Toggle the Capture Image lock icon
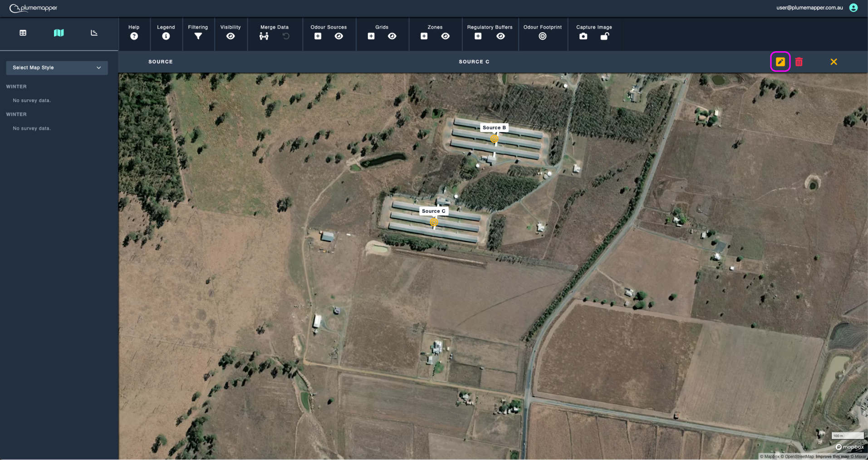The width and height of the screenshot is (868, 460). tap(605, 36)
